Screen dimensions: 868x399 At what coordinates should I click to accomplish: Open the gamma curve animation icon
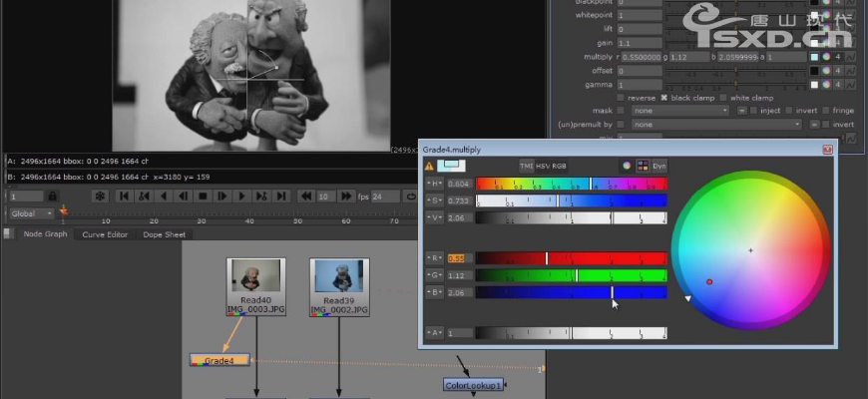[850, 85]
